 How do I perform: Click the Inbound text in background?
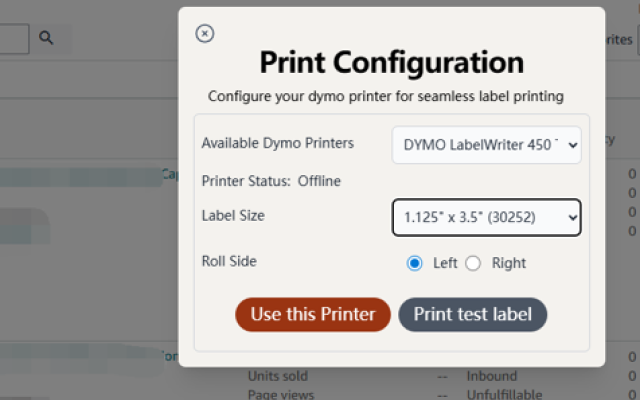click(x=492, y=376)
